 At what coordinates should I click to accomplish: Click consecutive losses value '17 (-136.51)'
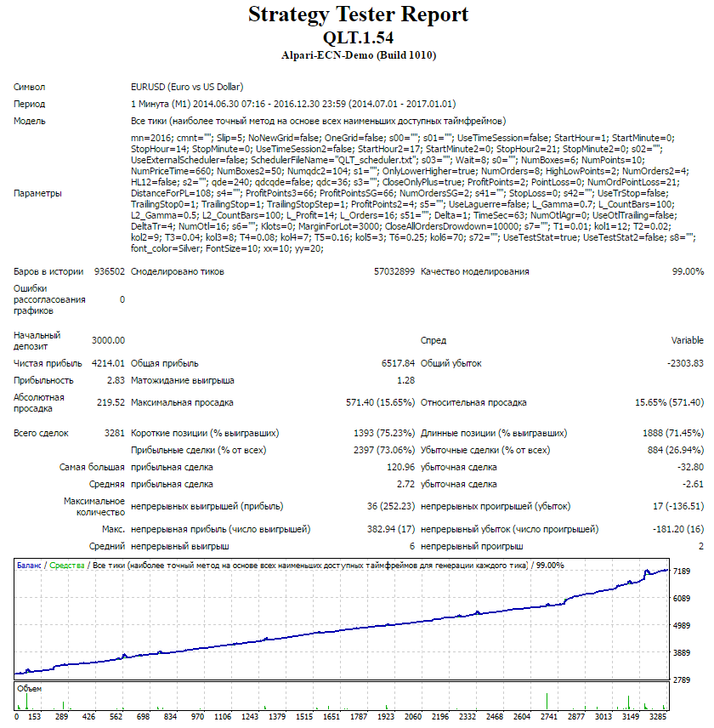click(678, 507)
